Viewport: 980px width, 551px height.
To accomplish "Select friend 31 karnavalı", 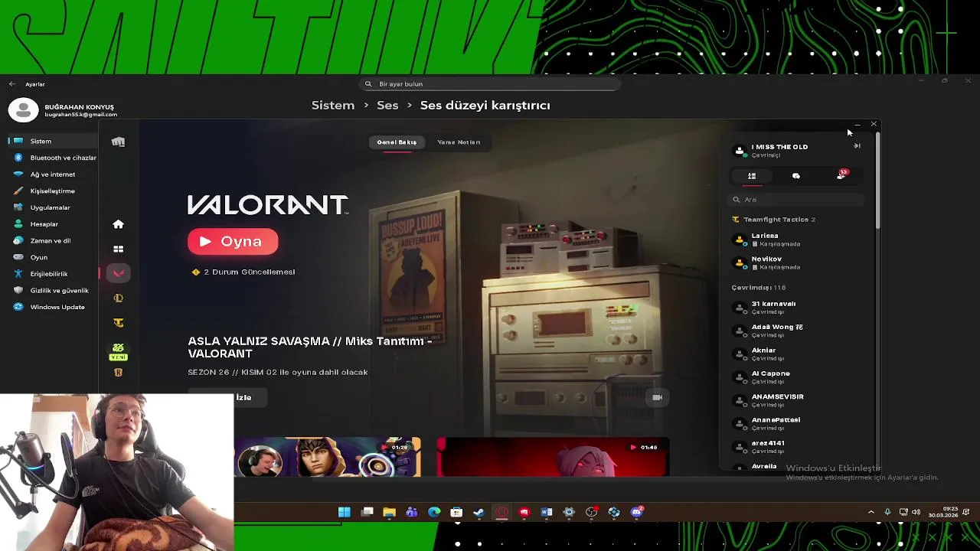I will [796, 308].
